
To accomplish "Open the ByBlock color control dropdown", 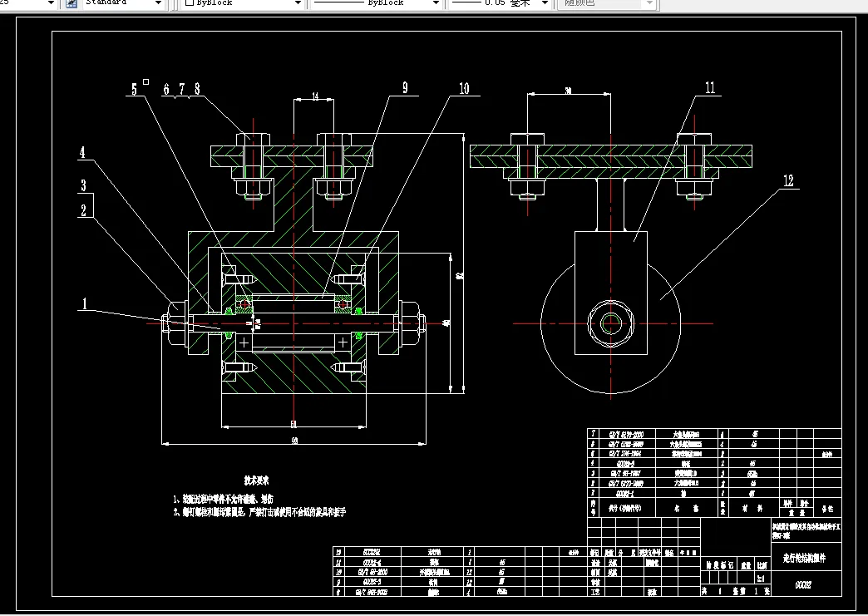I will tap(298, 3).
